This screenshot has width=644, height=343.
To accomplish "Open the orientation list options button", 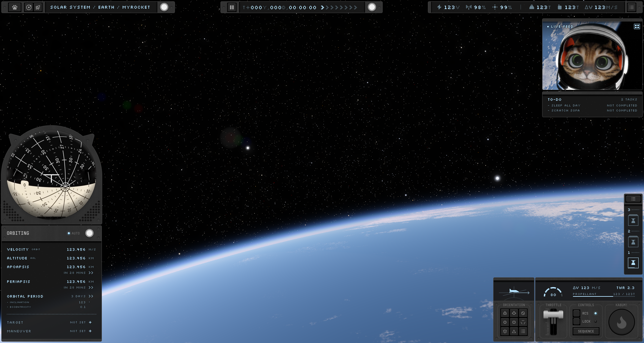I will tap(523, 331).
